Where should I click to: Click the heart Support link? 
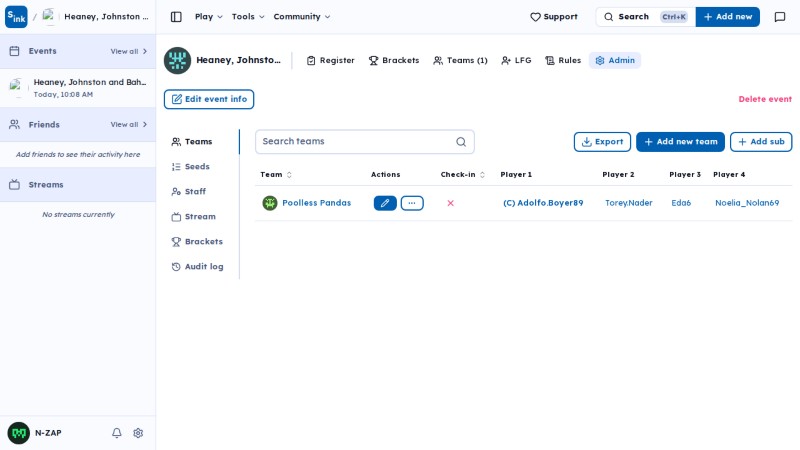554,17
